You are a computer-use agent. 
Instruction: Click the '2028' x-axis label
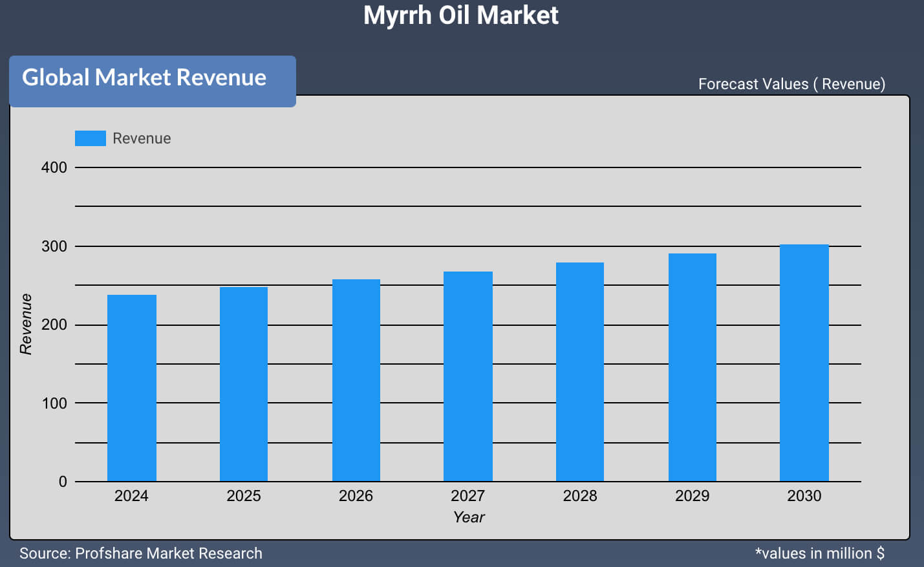[x=580, y=496]
